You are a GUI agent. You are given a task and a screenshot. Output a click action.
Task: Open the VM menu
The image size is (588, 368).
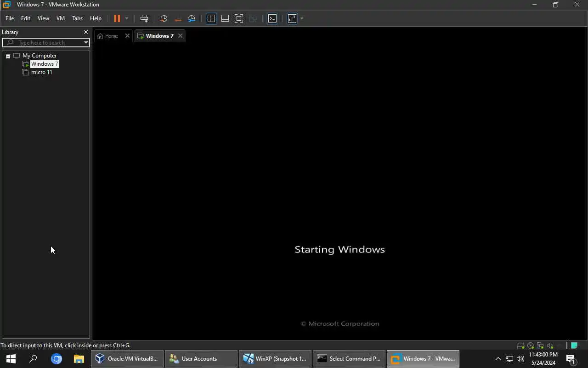pyautogui.click(x=61, y=18)
